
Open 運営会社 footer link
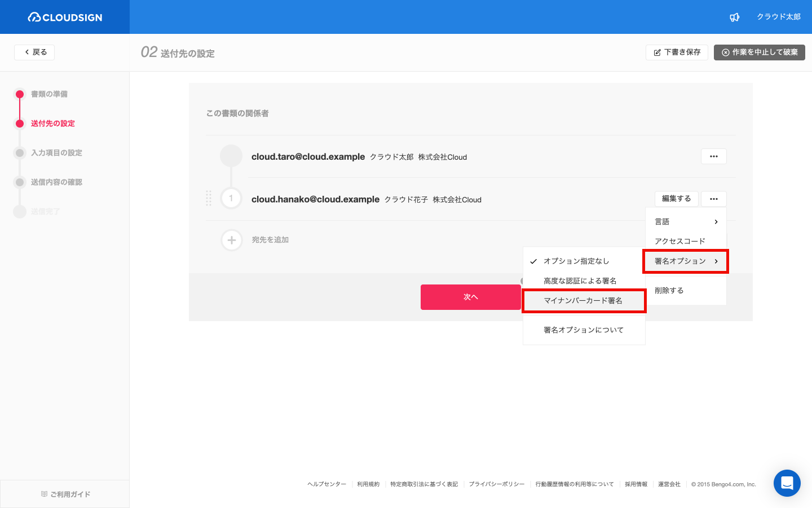(x=669, y=484)
